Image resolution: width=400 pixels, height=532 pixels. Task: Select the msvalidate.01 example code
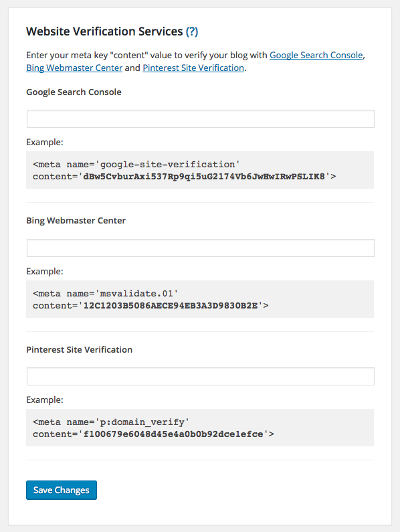tap(200, 299)
